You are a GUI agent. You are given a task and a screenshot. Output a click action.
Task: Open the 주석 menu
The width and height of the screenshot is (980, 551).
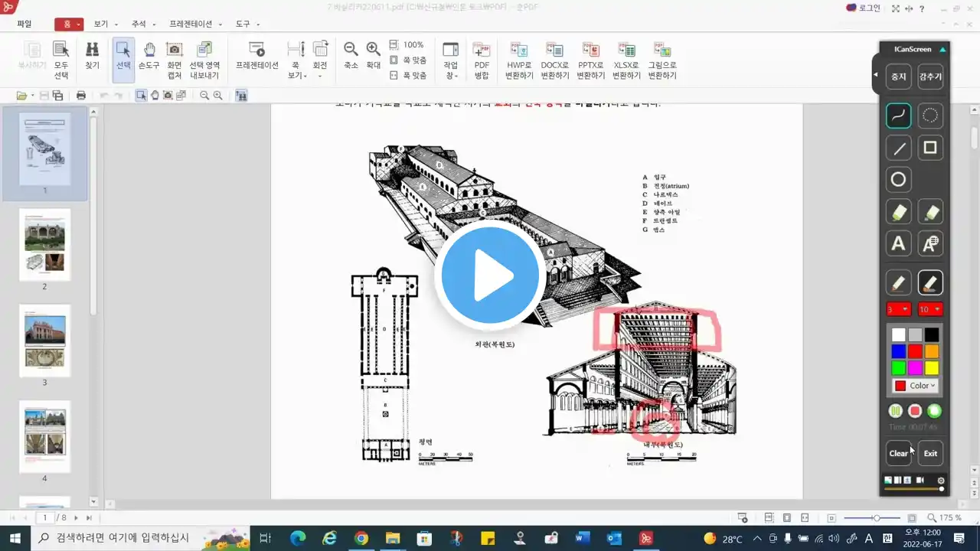(x=143, y=24)
